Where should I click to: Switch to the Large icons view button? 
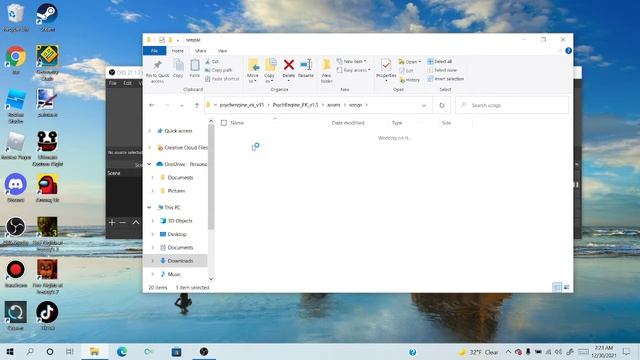[567, 287]
